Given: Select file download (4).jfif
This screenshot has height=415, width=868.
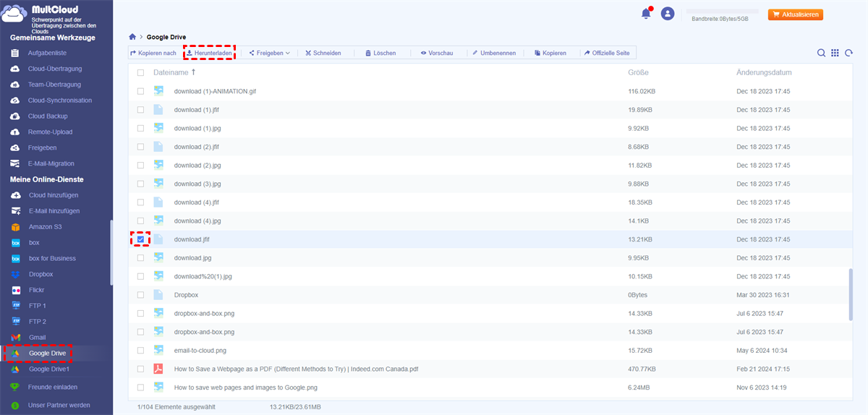Looking at the screenshot, I should (x=491, y=202).
